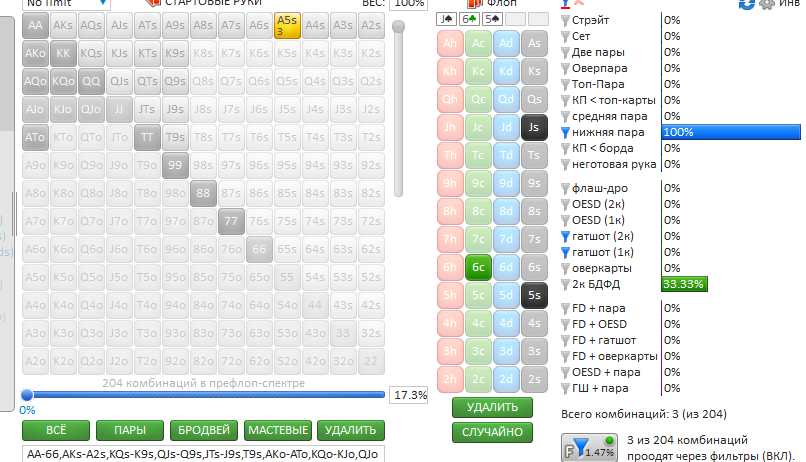Click the blue refresh arrows icon
Screen dimensions: 806x462
(746, 4)
